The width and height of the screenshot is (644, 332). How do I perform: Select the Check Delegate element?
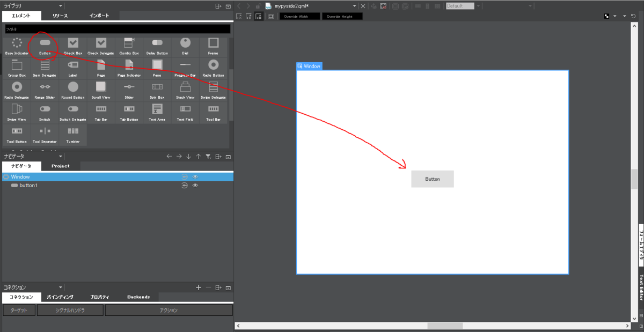[x=101, y=47]
